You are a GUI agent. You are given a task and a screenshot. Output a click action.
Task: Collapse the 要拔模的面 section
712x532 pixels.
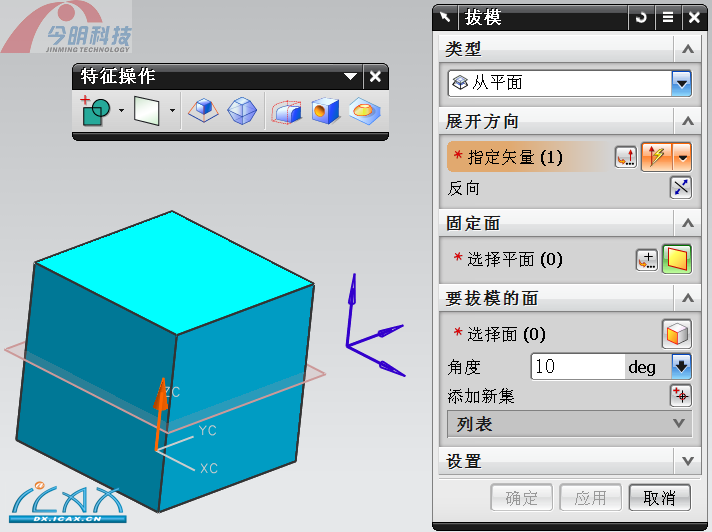point(688,298)
